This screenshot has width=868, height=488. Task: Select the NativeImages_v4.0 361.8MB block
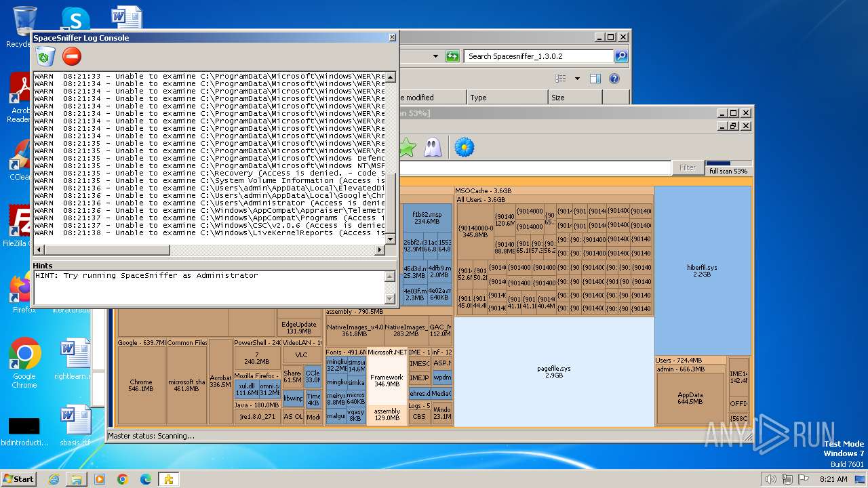click(x=355, y=330)
